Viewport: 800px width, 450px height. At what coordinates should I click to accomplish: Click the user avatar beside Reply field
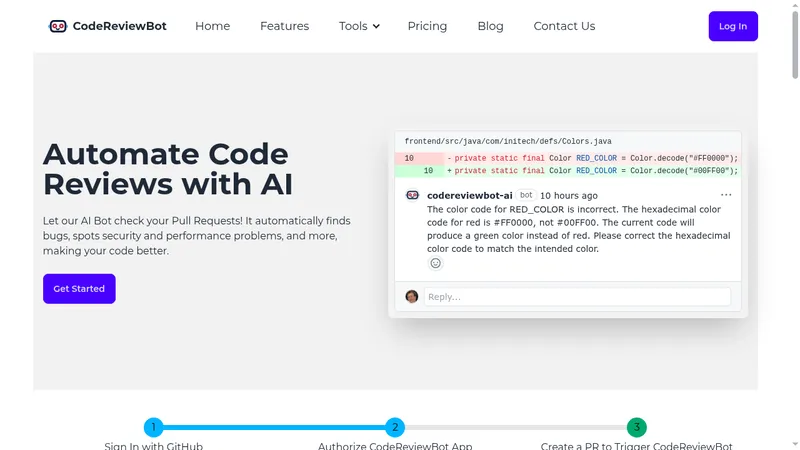(x=412, y=296)
